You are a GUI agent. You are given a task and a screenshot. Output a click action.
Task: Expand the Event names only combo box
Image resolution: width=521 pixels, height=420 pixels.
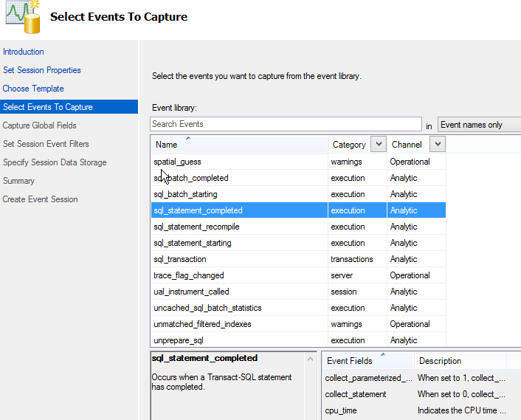(x=478, y=125)
